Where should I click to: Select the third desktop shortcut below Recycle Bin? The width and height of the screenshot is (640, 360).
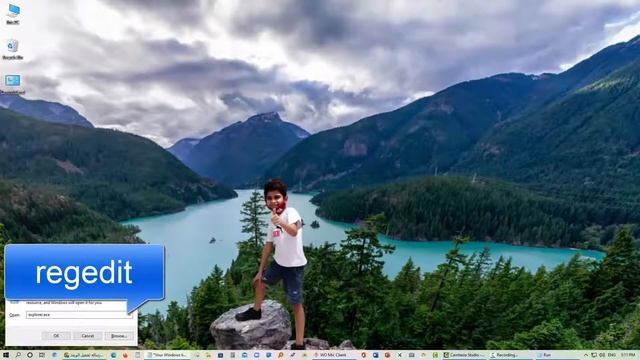13,84
